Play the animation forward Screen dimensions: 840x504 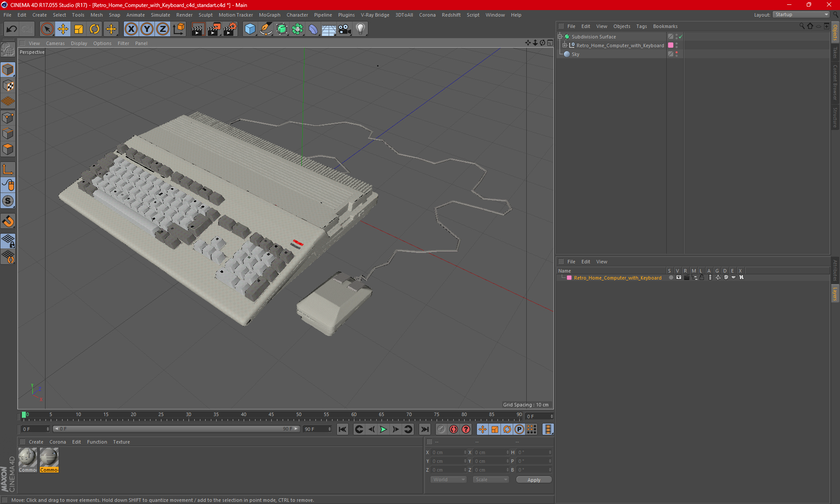[x=383, y=429]
